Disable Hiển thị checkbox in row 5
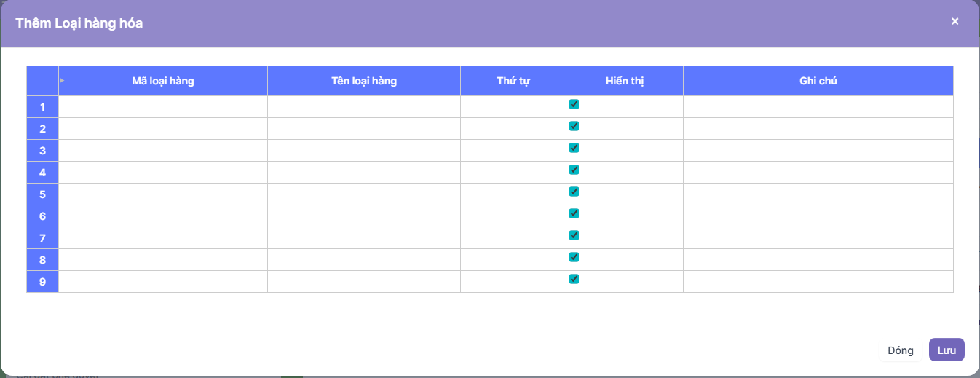 point(574,192)
